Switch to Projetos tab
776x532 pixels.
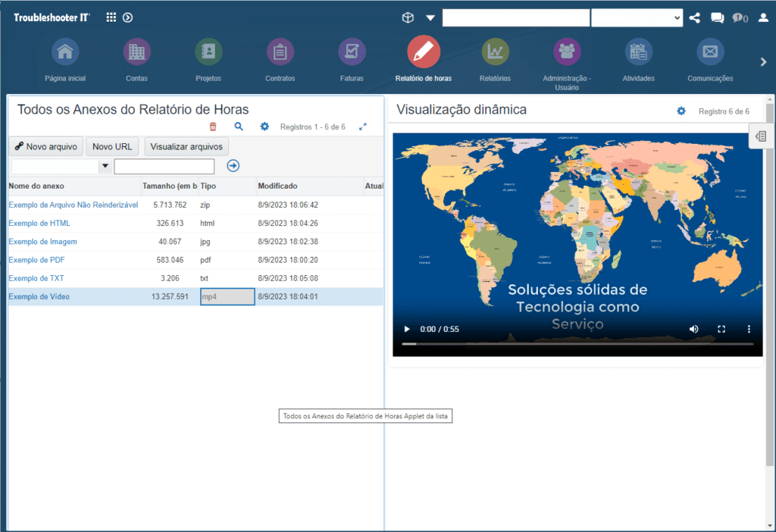click(208, 59)
